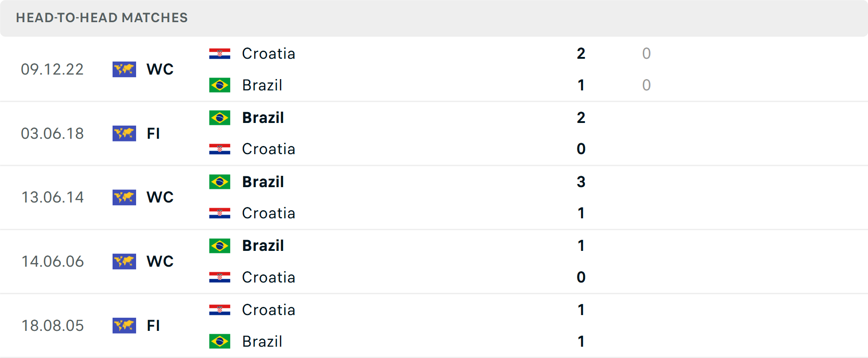Click the Croatia flag in the 14.06.06 row
The height and width of the screenshot is (358, 868).
220,277
